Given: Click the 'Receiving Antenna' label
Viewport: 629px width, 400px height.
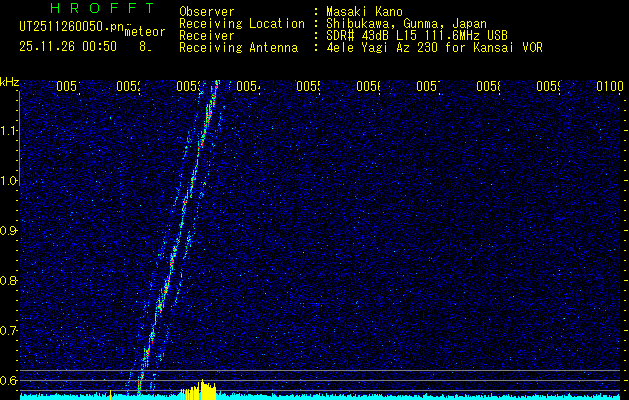Looking at the screenshot, I should point(239,48).
